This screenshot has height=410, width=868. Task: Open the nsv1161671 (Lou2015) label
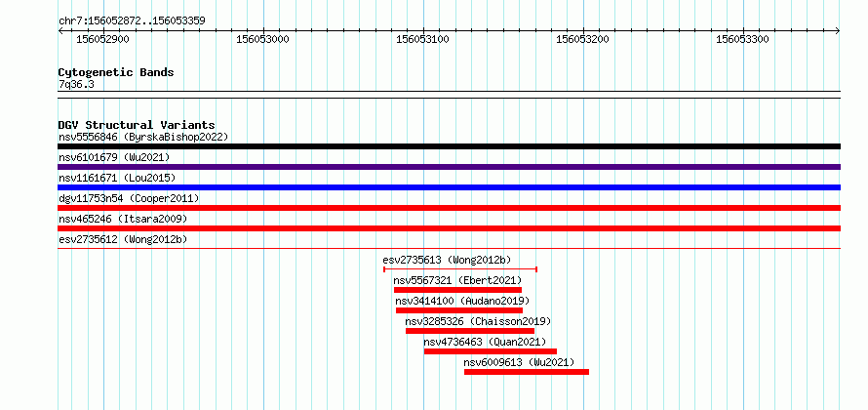pyautogui.click(x=117, y=178)
